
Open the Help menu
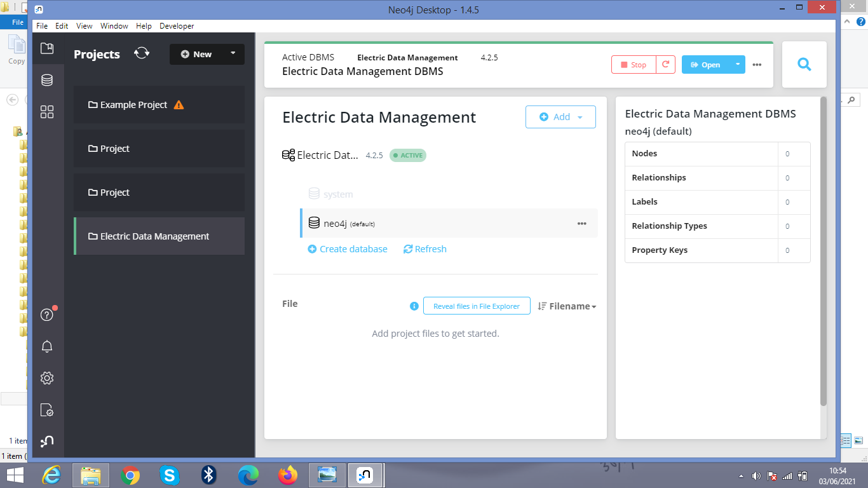coord(144,26)
